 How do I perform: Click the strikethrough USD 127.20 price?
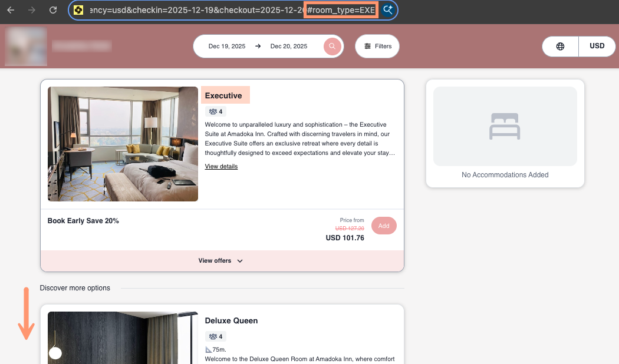(x=350, y=229)
